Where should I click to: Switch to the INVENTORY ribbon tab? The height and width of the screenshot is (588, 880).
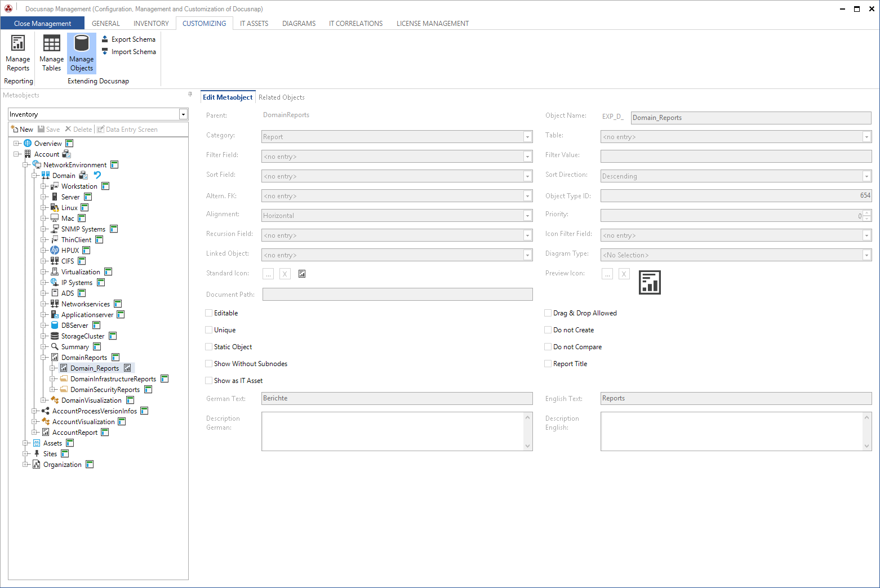(x=151, y=23)
